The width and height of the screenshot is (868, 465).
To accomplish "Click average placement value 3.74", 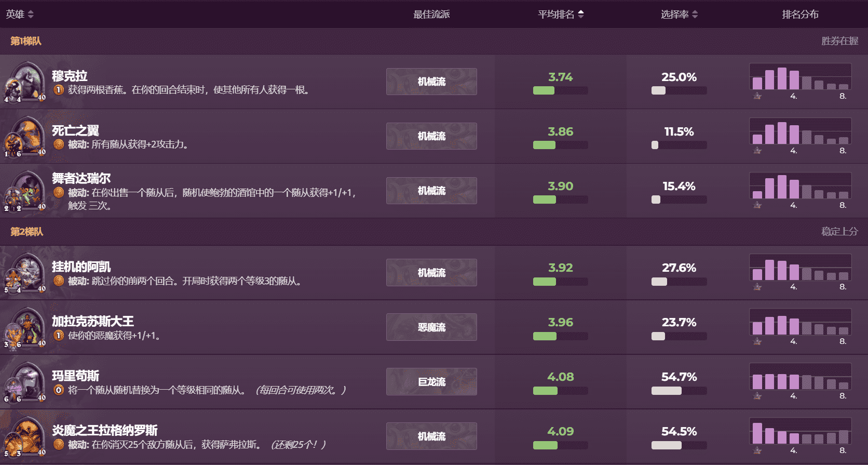I will (x=560, y=77).
